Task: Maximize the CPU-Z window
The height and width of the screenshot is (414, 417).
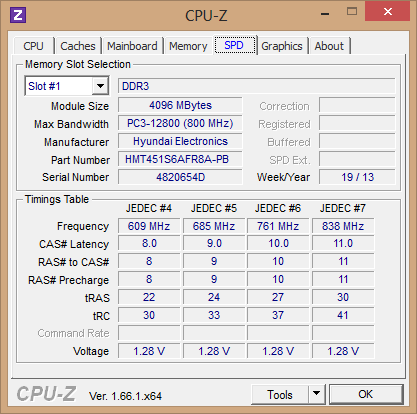Action: [352, 12]
